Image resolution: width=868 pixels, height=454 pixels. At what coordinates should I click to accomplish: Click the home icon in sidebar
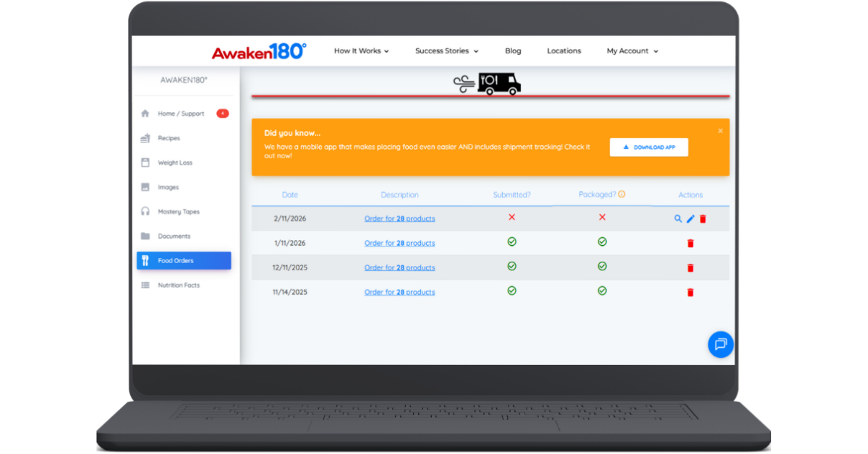pyautogui.click(x=145, y=113)
